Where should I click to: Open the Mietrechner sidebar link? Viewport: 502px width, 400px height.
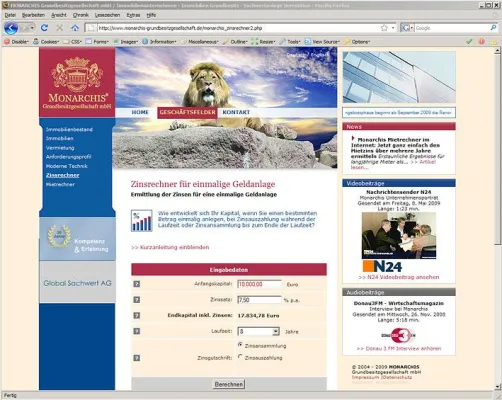tap(60, 184)
